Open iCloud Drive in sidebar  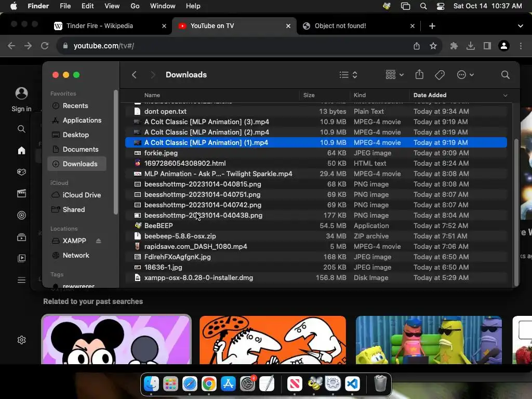point(77,195)
